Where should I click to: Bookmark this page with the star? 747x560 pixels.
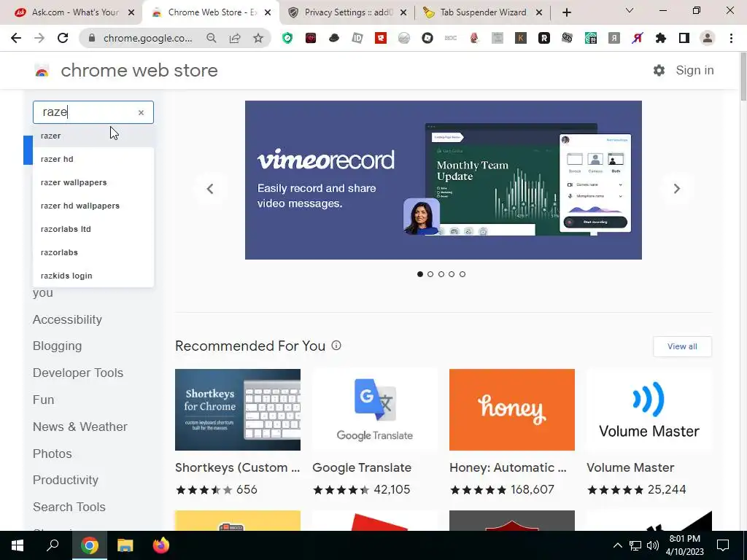click(258, 38)
